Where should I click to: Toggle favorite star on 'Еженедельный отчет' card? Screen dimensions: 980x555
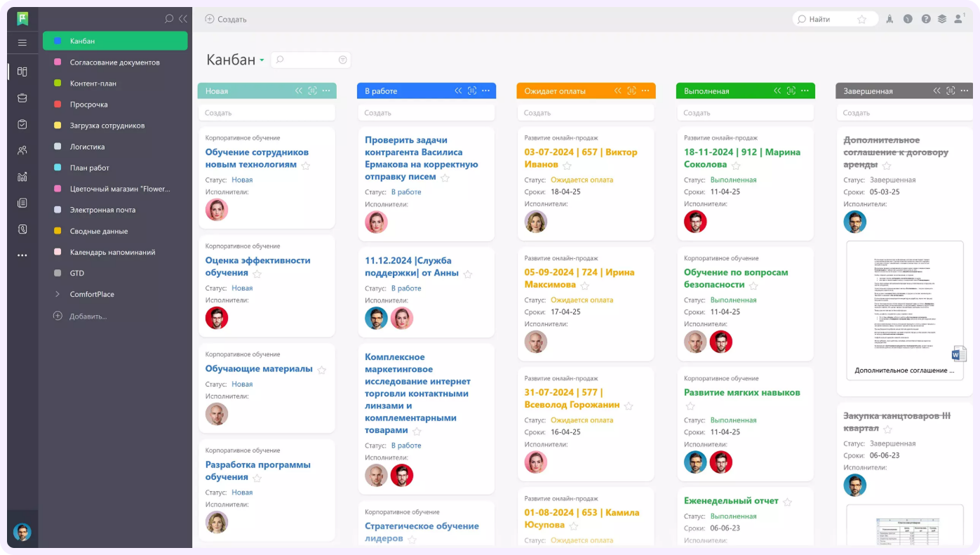[787, 502]
